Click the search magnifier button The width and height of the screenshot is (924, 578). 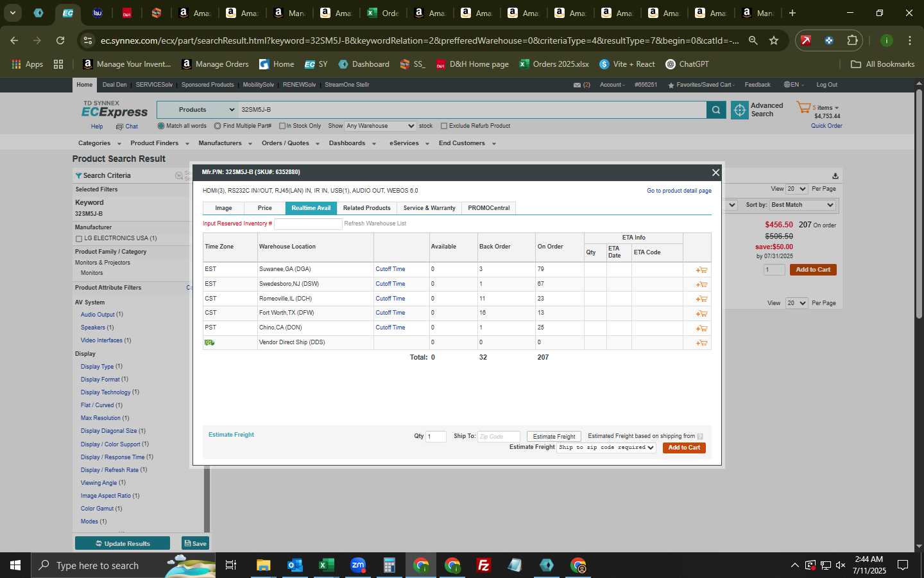[x=716, y=110]
